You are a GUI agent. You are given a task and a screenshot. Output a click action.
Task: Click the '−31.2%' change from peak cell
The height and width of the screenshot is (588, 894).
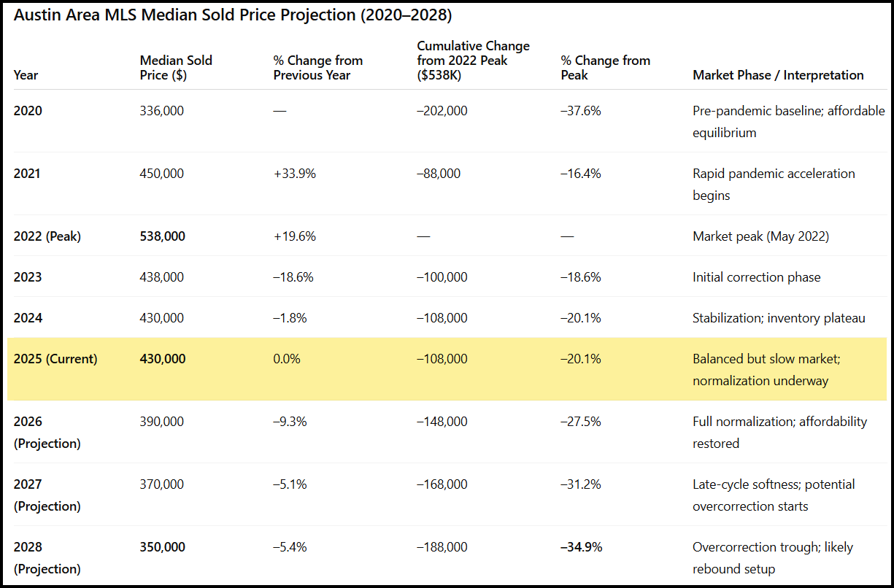click(x=581, y=484)
